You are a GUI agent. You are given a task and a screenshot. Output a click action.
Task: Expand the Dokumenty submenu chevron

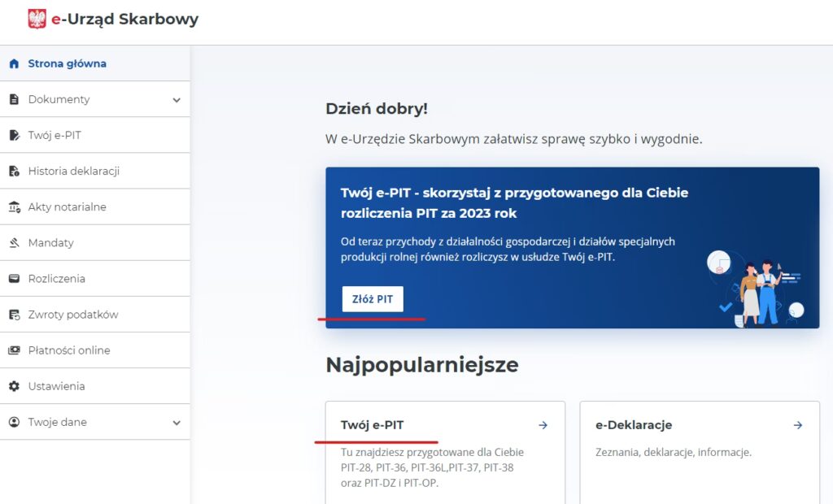[x=177, y=100]
